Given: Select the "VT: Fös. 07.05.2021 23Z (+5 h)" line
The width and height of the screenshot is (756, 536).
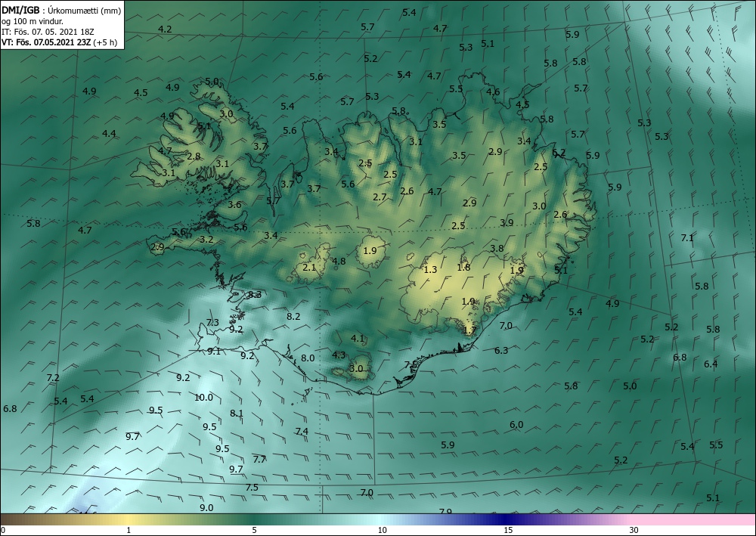Looking at the screenshot, I should coord(59,42).
